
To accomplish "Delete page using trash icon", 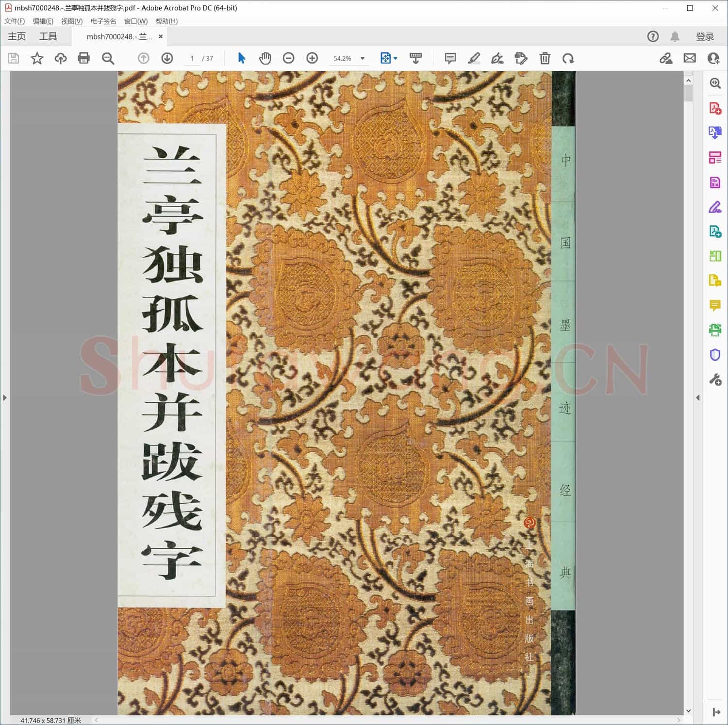I will click(545, 58).
